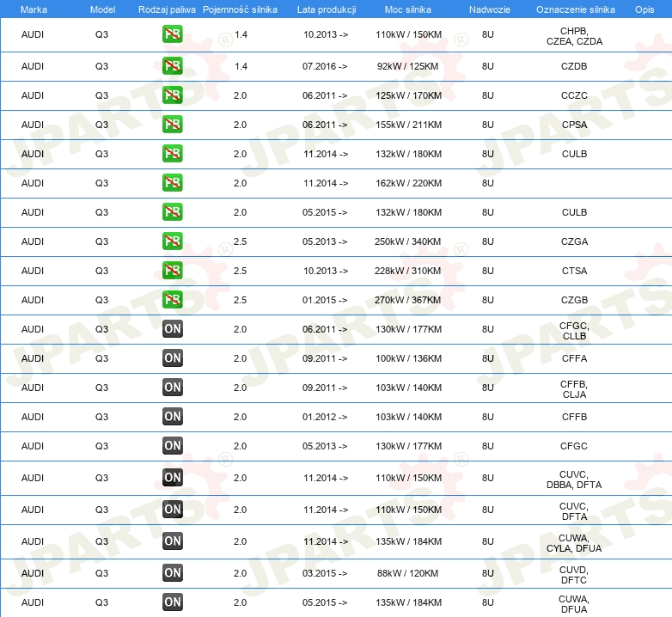Click the 1.4 engine capacity in the CZDB row
The width and height of the screenshot is (672, 617).
[x=241, y=66]
